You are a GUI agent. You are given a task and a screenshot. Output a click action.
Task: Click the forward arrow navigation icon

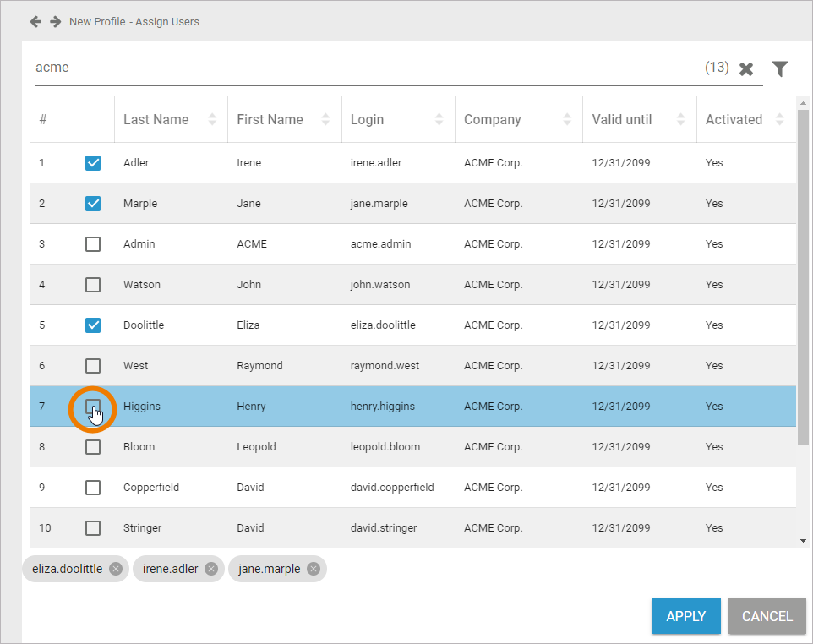55,21
